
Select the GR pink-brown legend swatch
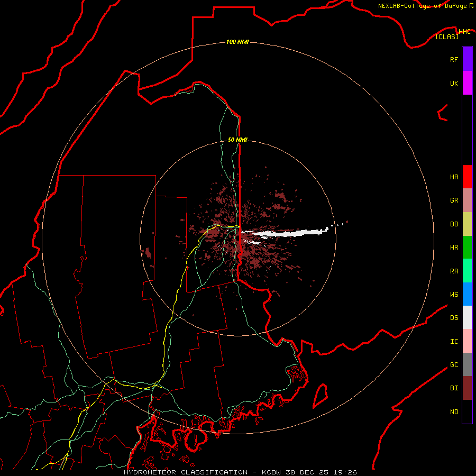(467, 200)
